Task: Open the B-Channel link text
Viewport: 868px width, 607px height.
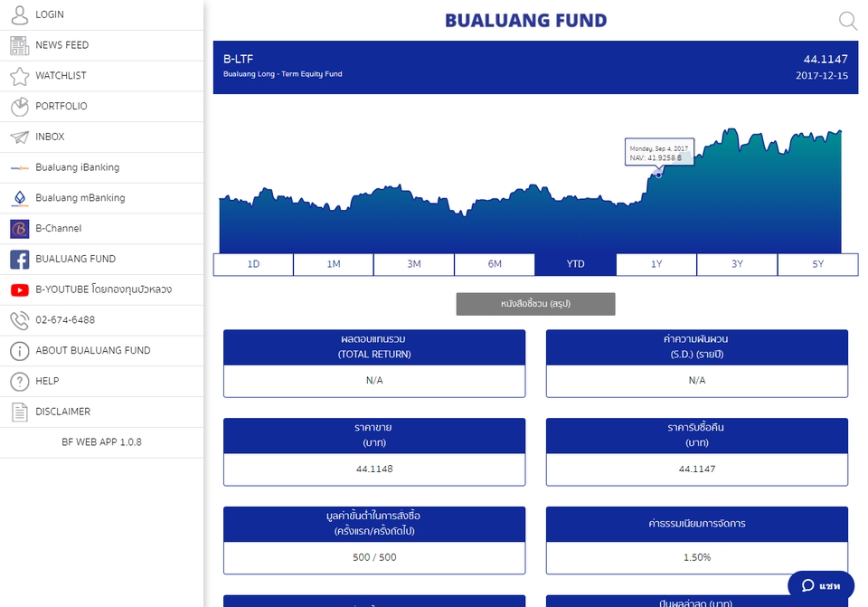Action: [58, 228]
